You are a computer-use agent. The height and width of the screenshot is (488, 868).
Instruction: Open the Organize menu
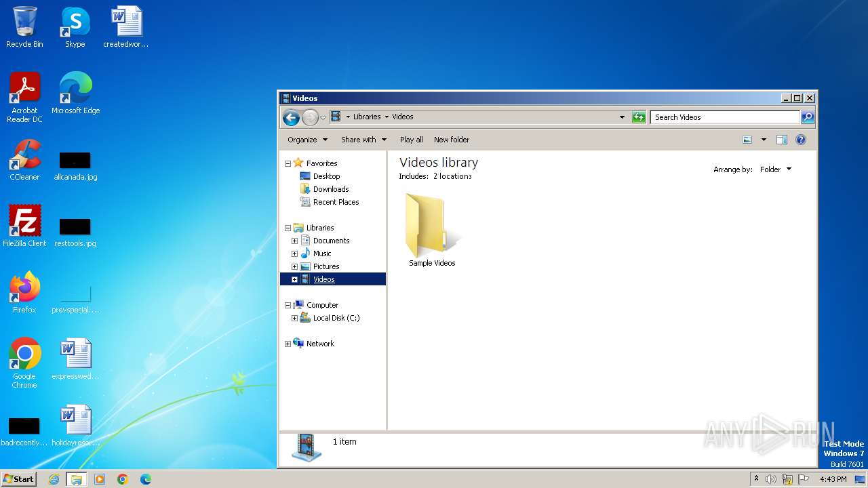pyautogui.click(x=307, y=140)
